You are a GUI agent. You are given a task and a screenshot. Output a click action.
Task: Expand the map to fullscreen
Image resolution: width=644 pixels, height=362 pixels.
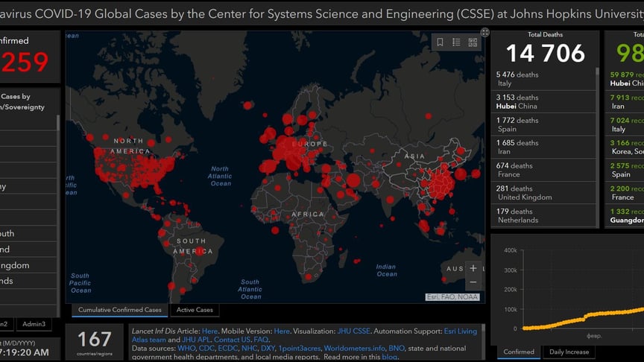tap(485, 33)
